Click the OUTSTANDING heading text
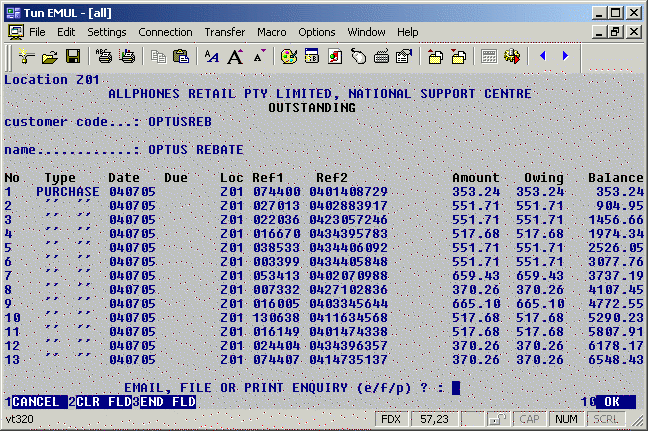The width and height of the screenshot is (648, 431). pos(312,108)
